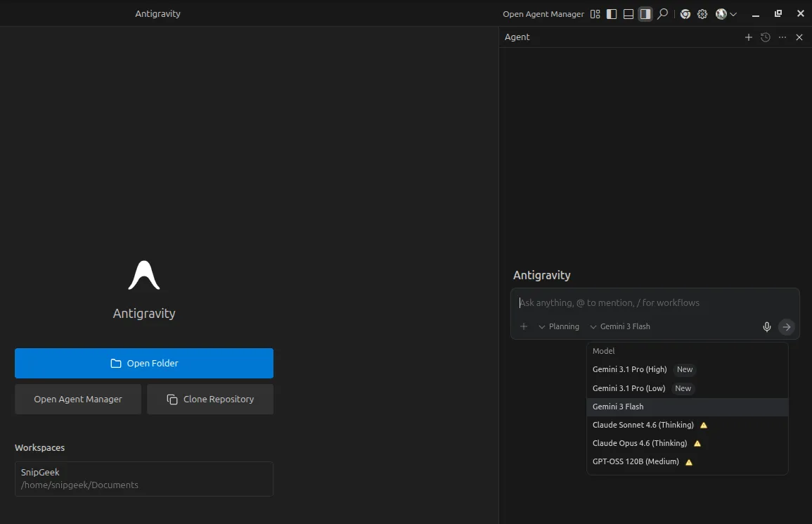This screenshot has width=812, height=524.
Task: Click the Customize Layout icon
Action: (x=595, y=14)
